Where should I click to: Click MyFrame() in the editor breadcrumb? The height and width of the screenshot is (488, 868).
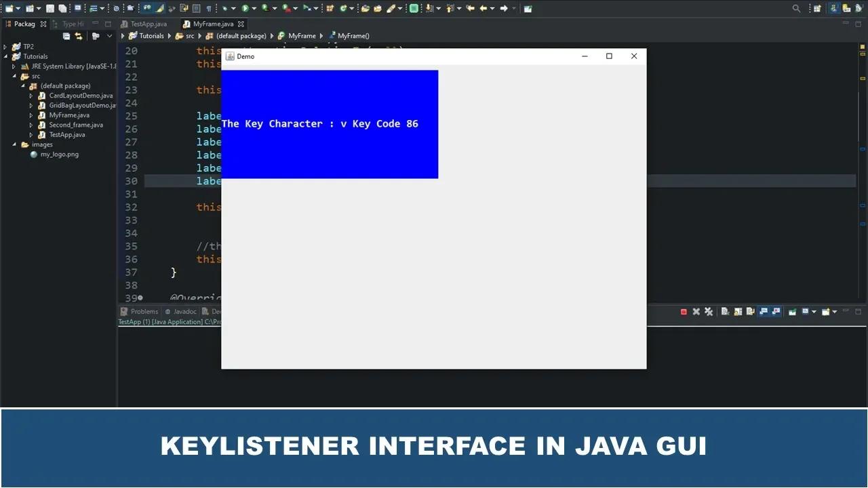point(353,36)
